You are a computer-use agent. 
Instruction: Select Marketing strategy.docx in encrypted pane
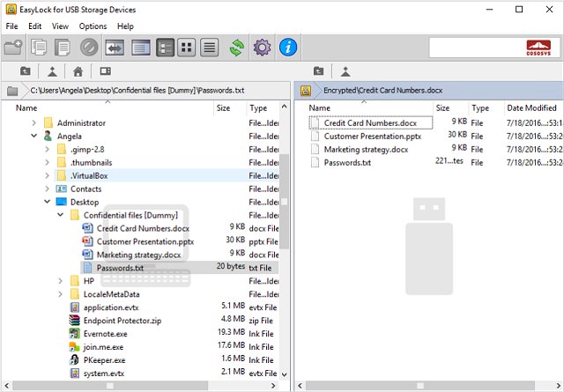pyautogui.click(x=366, y=150)
